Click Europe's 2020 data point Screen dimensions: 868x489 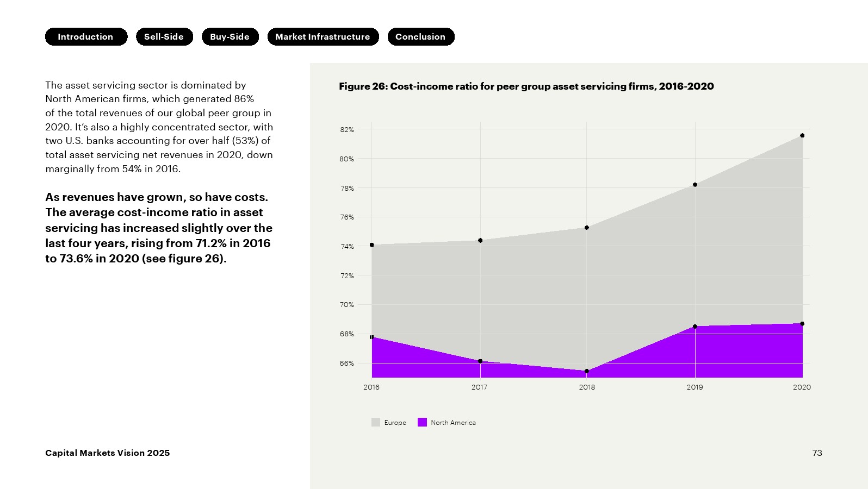[x=802, y=136]
